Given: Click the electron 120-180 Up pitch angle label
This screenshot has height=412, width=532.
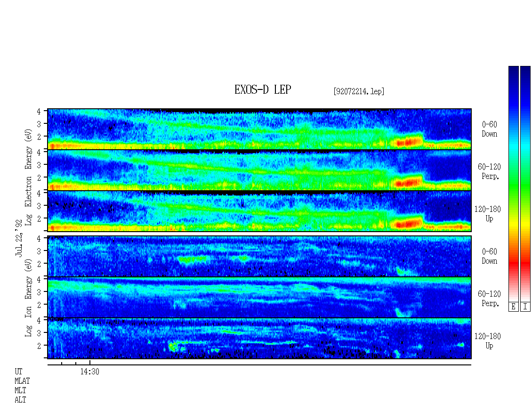Looking at the screenshot, I should [488, 214].
